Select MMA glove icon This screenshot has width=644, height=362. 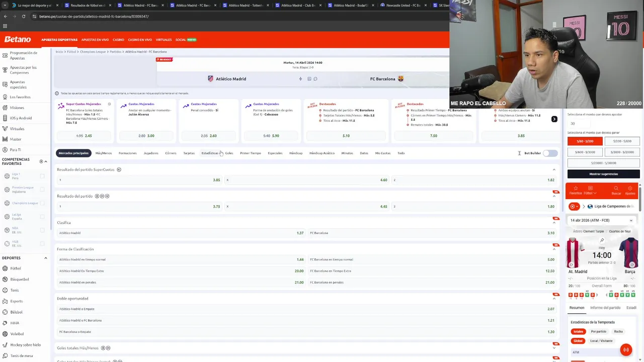click(5, 323)
